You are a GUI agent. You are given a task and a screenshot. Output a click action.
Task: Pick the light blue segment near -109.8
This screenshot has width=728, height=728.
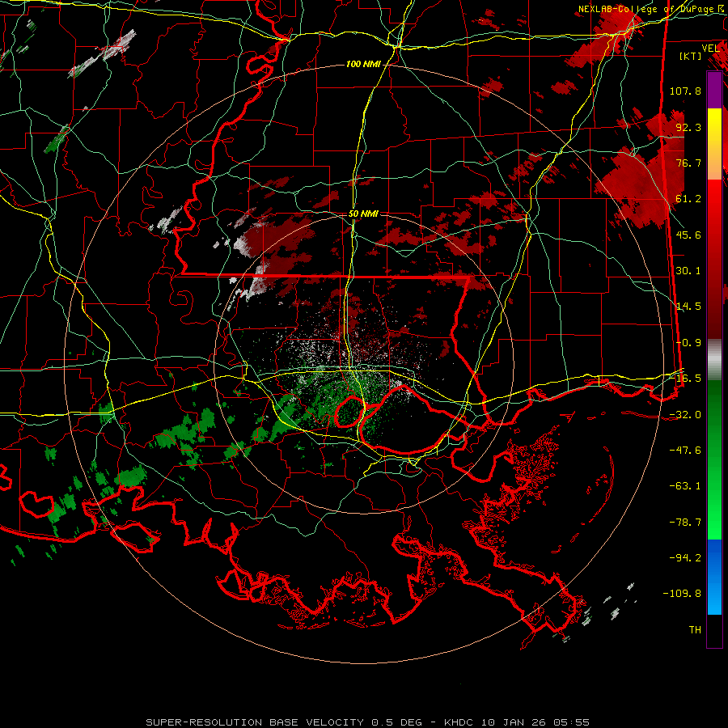tap(714, 597)
